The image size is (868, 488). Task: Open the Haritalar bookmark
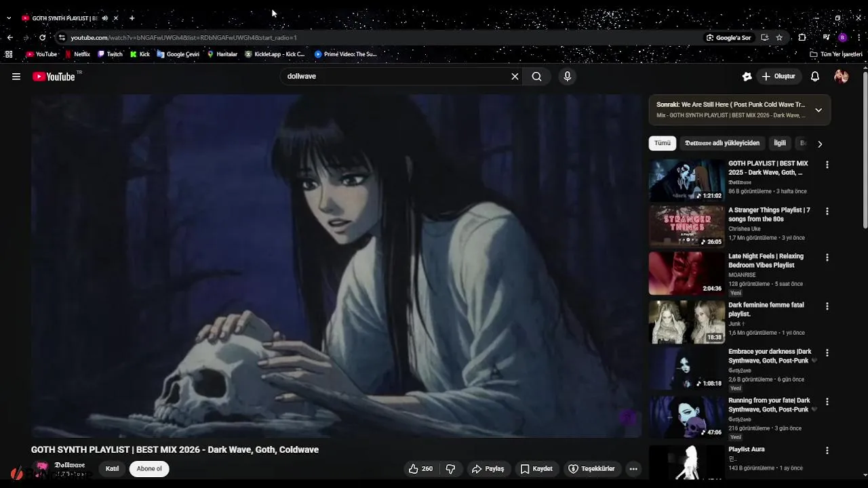[222, 54]
